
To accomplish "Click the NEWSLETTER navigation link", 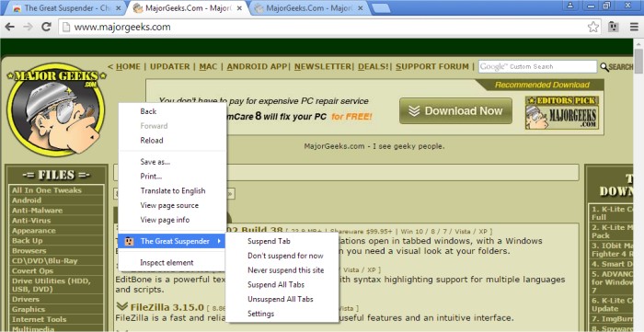I will (323, 66).
